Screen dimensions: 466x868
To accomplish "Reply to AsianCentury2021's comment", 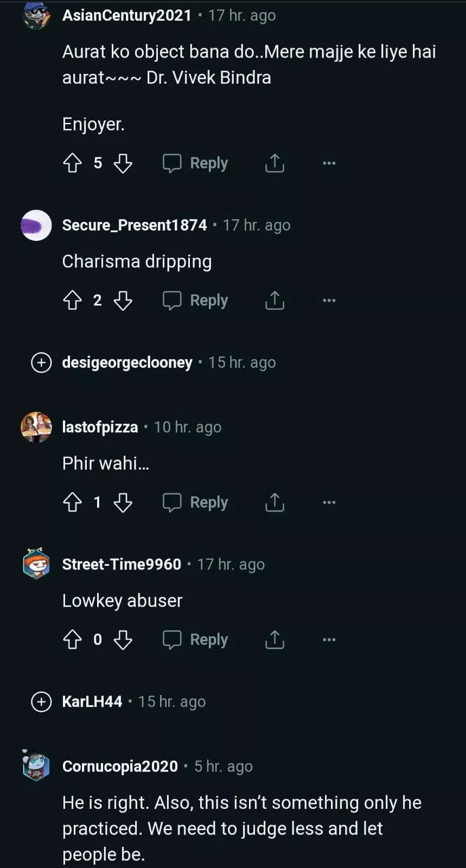I will 196,163.
